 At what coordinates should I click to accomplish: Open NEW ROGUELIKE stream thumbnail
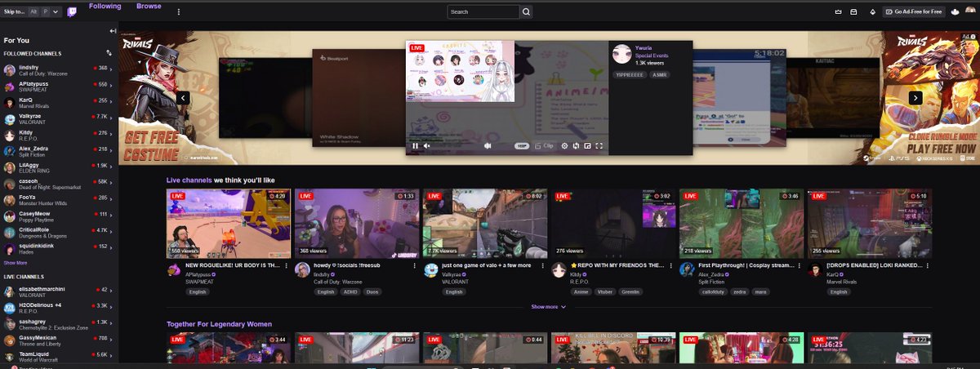tap(229, 224)
